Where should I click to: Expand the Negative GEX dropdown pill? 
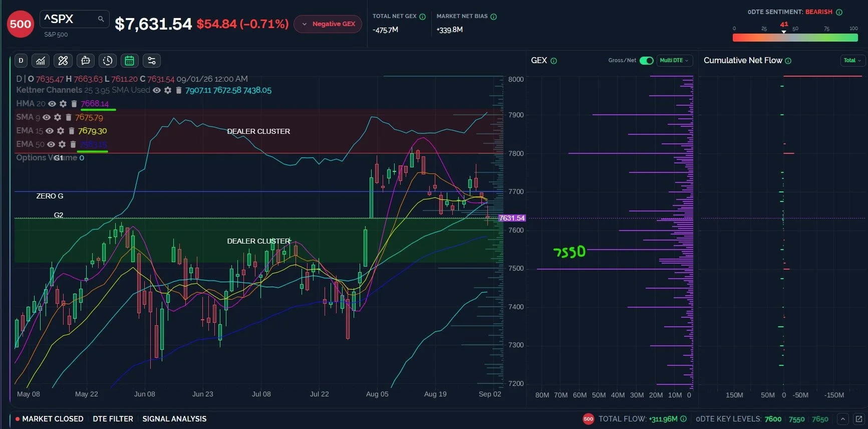click(328, 24)
